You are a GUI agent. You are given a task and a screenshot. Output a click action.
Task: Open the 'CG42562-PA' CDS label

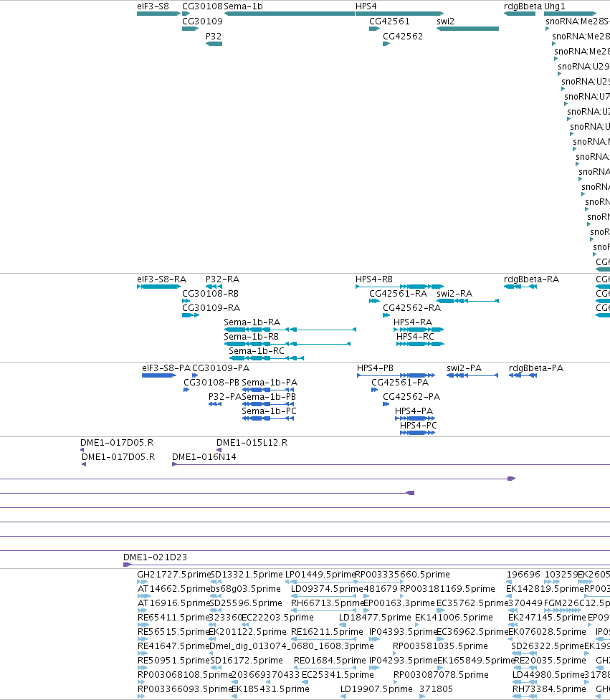pyautogui.click(x=411, y=396)
